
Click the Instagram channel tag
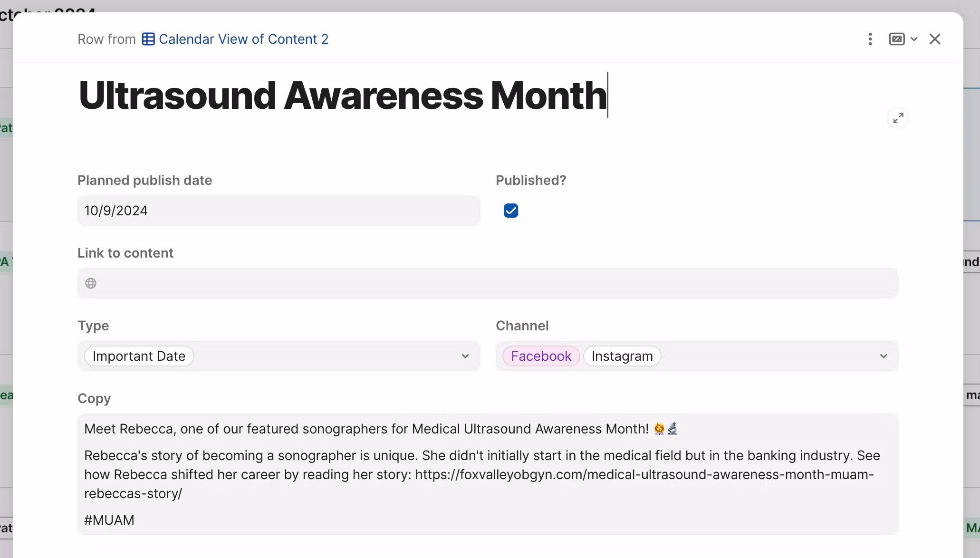(x=622, y=356)
